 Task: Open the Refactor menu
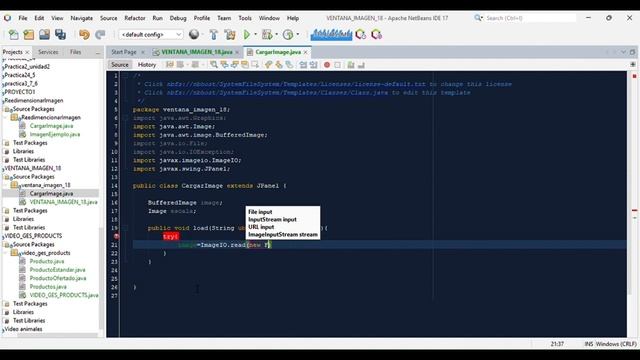[135, 18]
